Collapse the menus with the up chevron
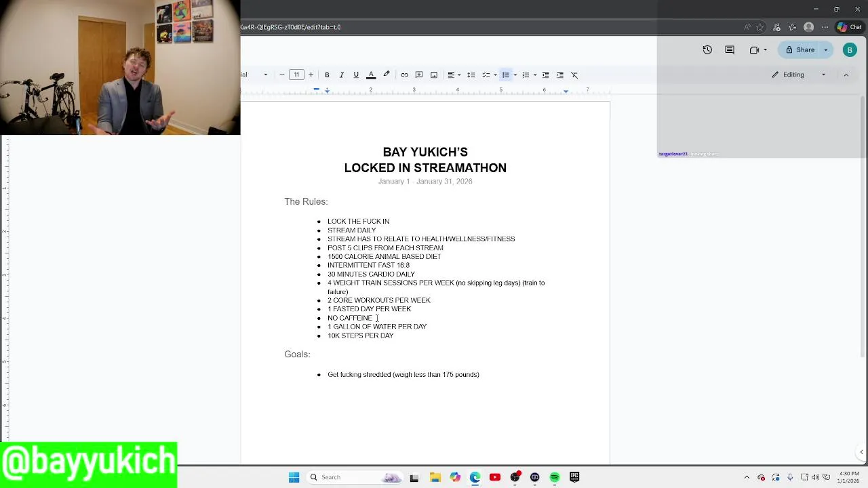The height and width of the screenshot is (488, 868). coord(846,75)
